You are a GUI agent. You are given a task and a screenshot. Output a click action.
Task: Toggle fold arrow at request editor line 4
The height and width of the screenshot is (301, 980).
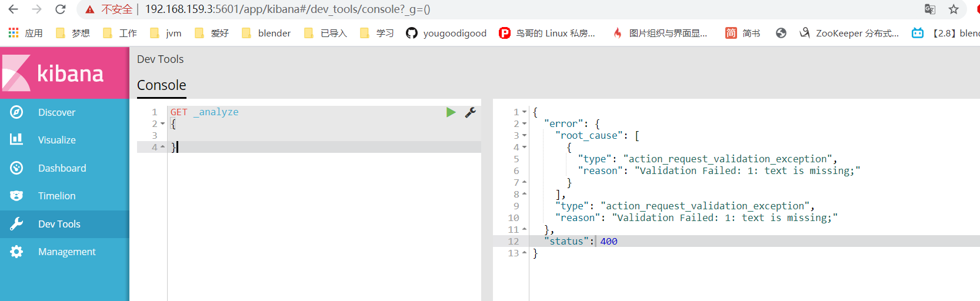click(162, 148)
